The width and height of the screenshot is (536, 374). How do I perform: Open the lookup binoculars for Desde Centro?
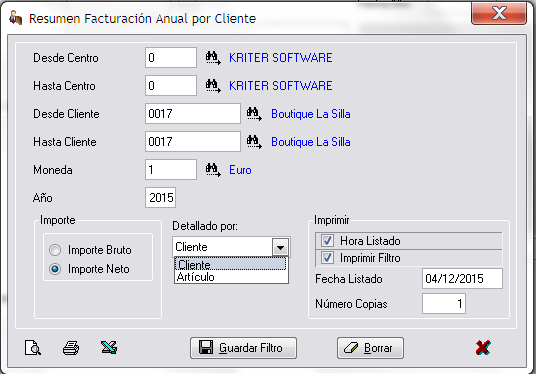click(x=213, y=58)
